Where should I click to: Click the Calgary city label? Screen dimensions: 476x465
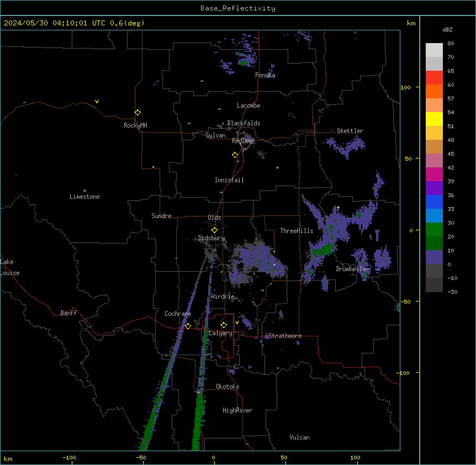coord(220,333)
